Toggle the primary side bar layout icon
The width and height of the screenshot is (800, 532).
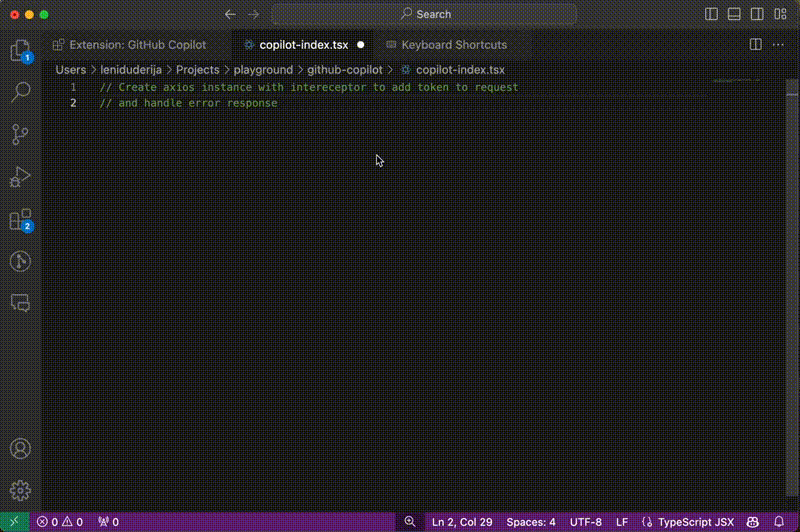[x=711, y=14]
